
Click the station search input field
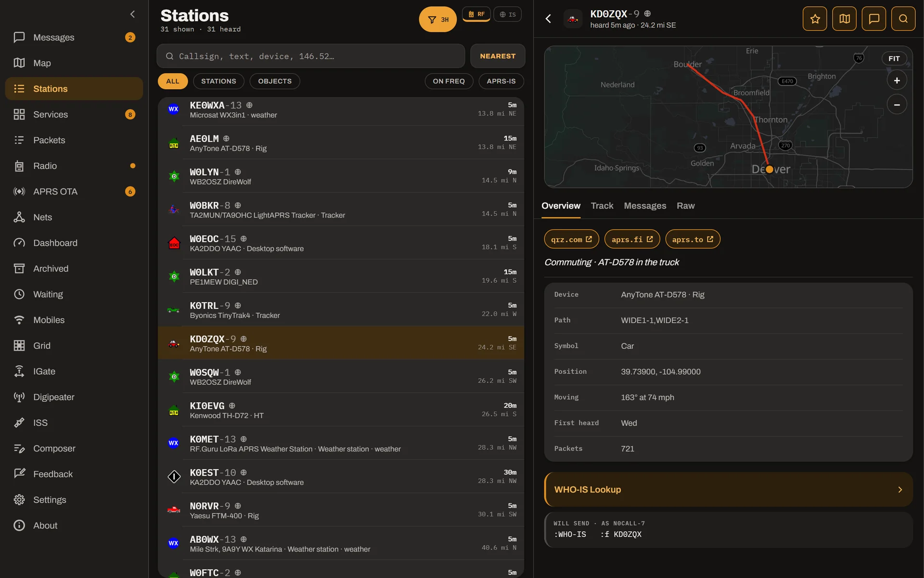click(311, 56)
